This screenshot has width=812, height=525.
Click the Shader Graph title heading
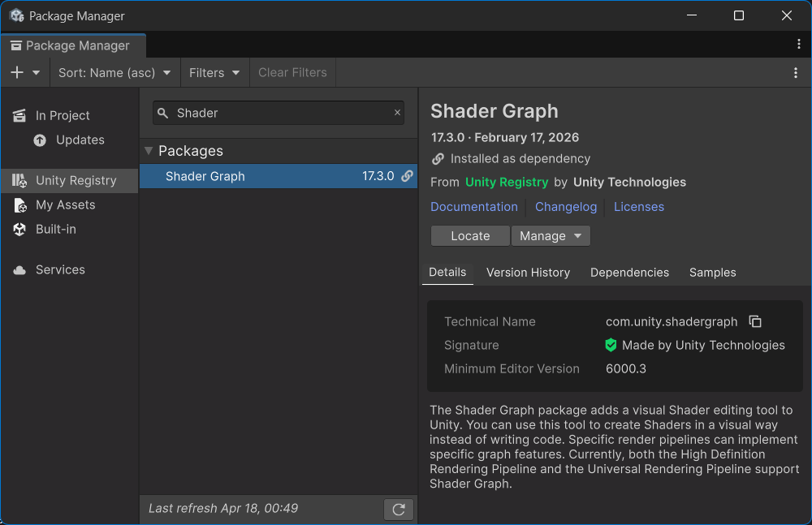pyautogui.click(x=494, y=111)
